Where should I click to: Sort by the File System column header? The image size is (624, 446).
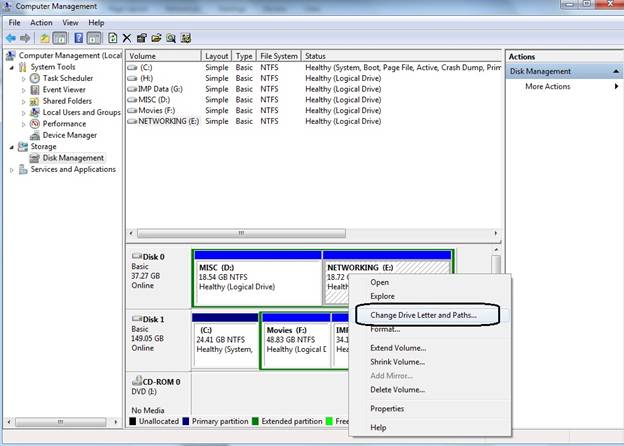point(279,56)
